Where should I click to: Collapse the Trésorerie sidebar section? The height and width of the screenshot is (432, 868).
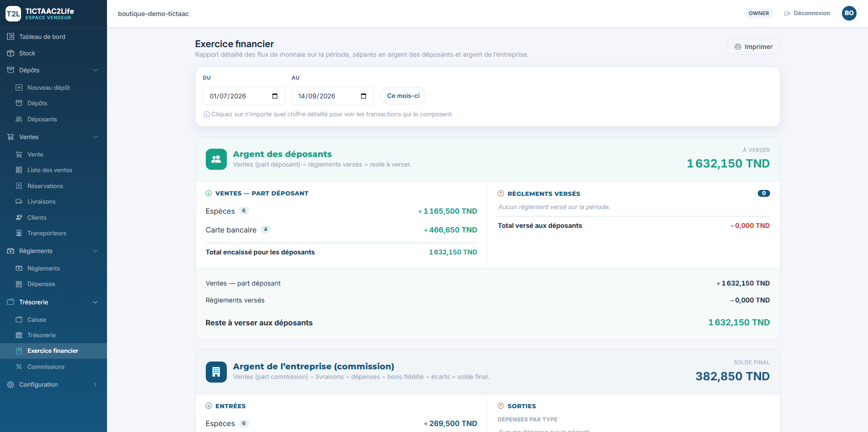coord(95,302)
